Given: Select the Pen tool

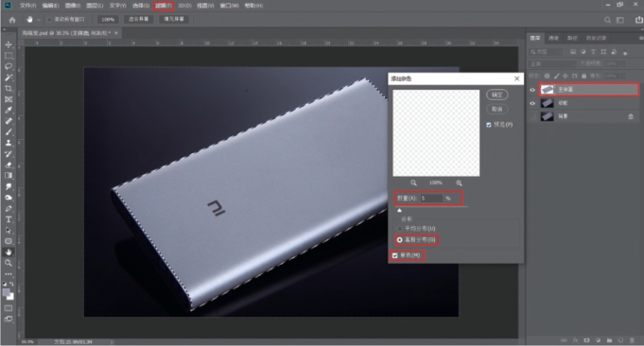Looking at the screenshot, I should point(9,209).
